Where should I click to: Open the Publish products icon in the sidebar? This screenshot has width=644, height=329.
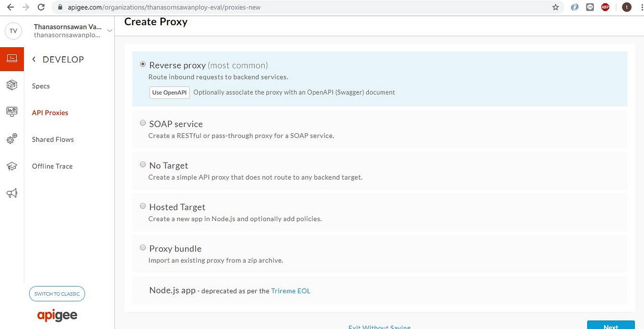(12, 86)
